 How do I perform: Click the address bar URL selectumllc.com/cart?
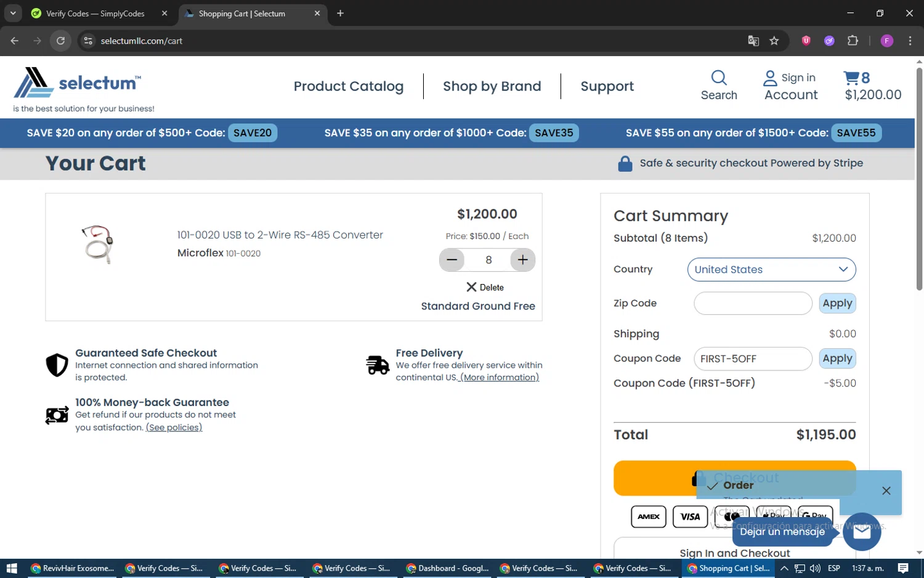pos(142,41)
